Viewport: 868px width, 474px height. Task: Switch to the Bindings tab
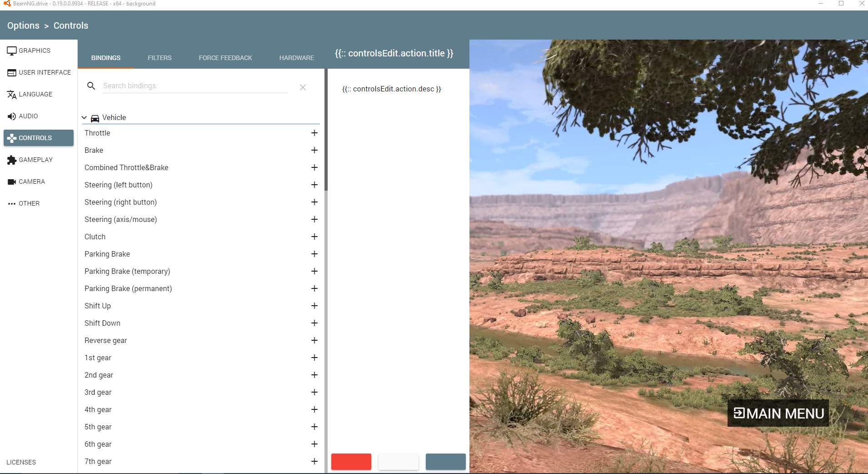pos(106,58)
